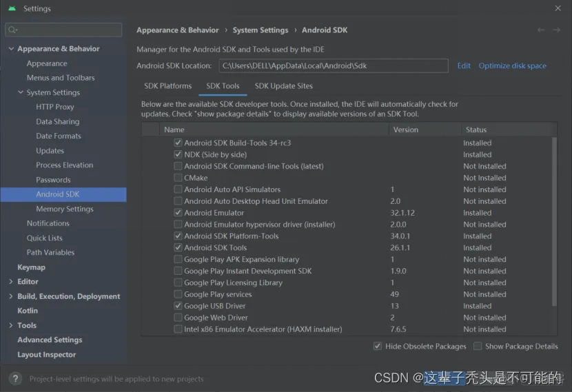Check Google Play services
Viewport: 572px width, 392px height.
(x=178, y=294)
